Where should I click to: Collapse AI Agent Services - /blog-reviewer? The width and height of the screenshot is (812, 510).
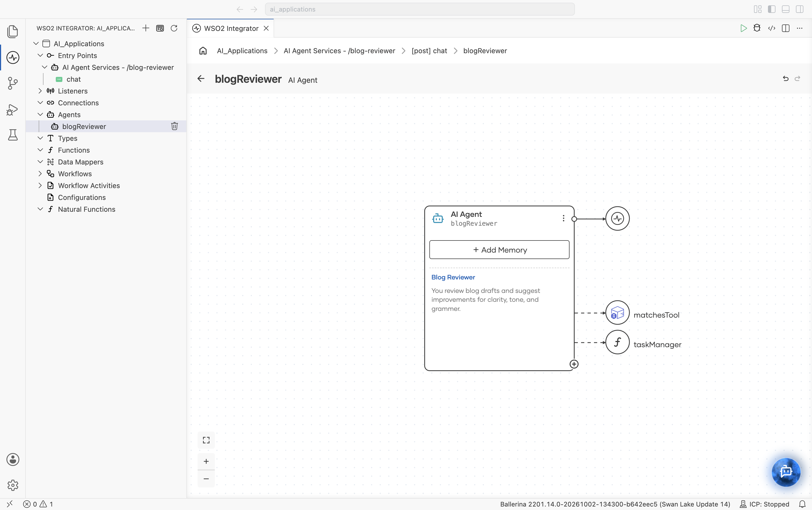click(x=45, y=67)
